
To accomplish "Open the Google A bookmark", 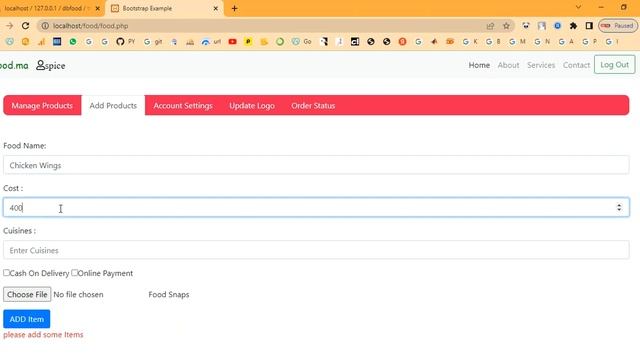I will (x=566, y=42).
